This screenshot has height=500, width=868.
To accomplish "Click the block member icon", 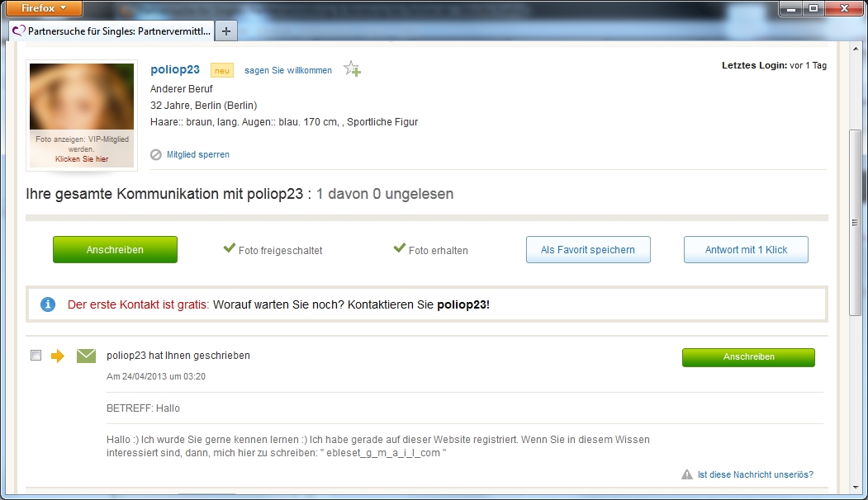I will pyautogui.click(x=156, y=154).
